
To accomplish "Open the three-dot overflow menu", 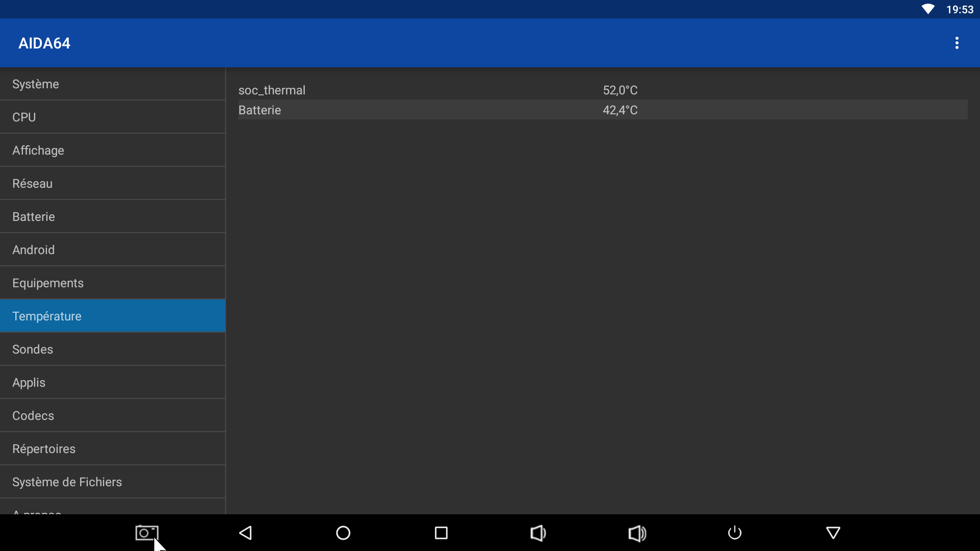I will (x=957, y=43).
